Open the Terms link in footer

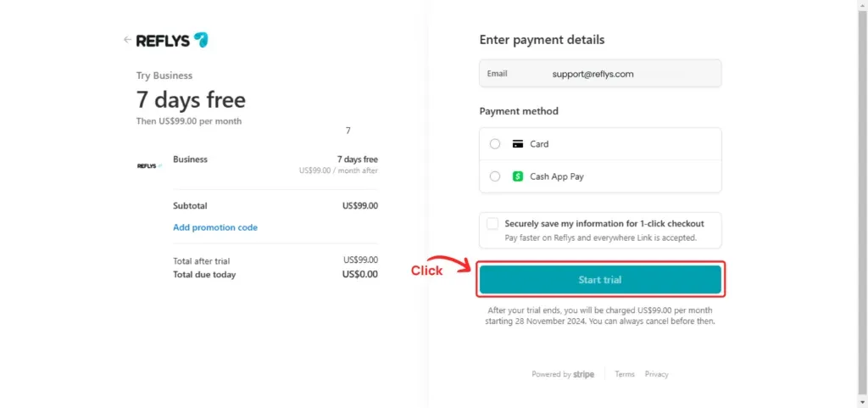tap(625, 374)
